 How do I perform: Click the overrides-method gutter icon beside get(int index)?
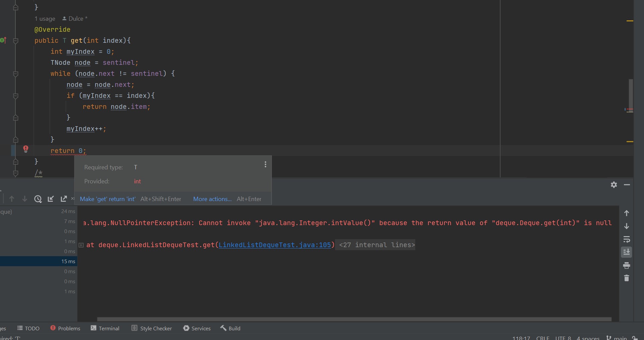(3, 40)
